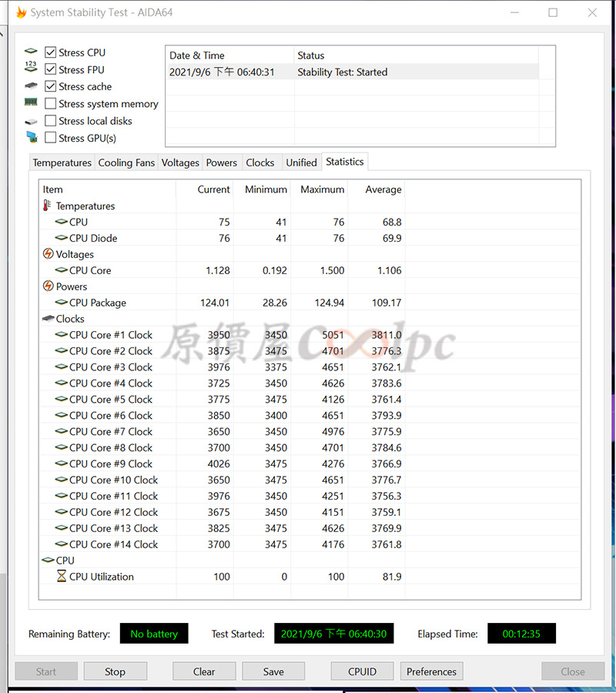Image resolution: width=616 pixels, height=693 pixels.
Task: Click the CPU Core #12 Clock icon
Action: (x=61, y=512)
